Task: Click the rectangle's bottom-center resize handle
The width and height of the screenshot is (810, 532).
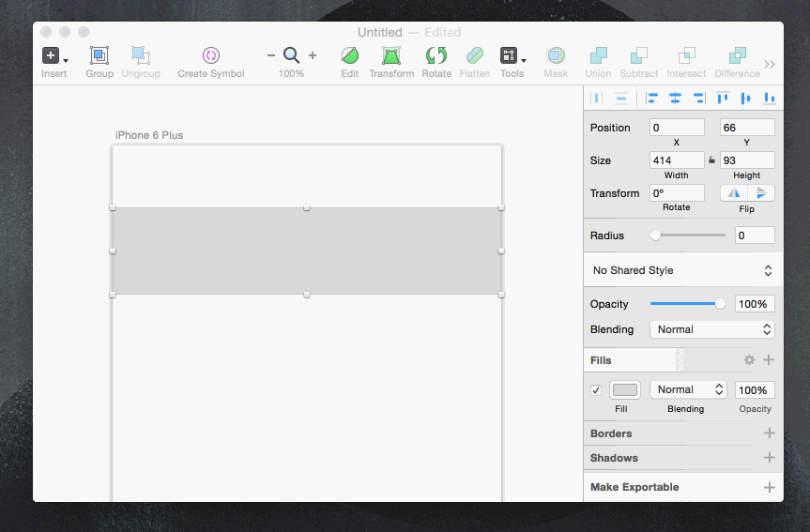Action: (x=307, y=295)
